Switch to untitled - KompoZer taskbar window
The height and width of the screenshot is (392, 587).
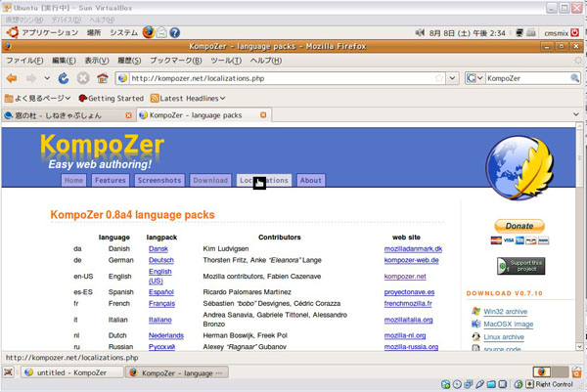71,372
